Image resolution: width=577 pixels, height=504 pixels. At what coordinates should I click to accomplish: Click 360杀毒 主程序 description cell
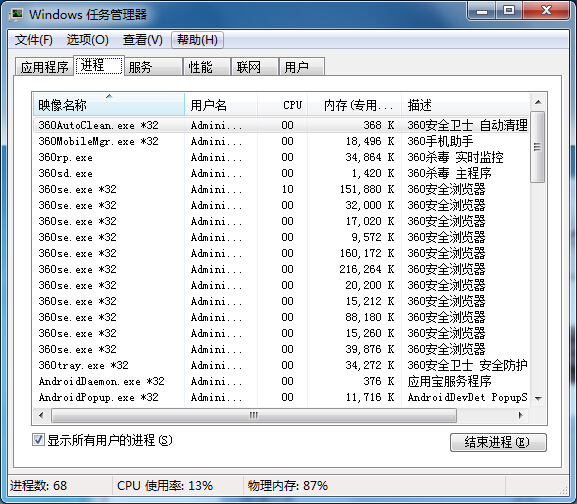pos(449,173)
